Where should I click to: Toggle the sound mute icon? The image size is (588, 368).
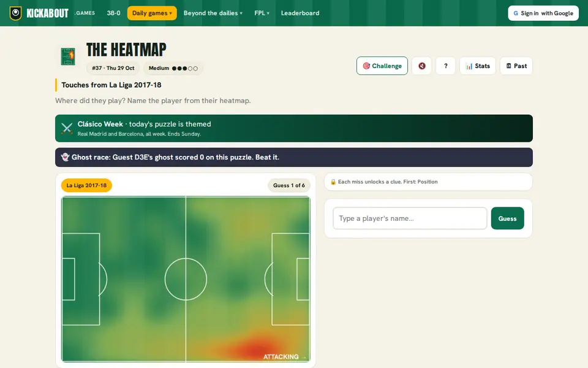(422, 66)
